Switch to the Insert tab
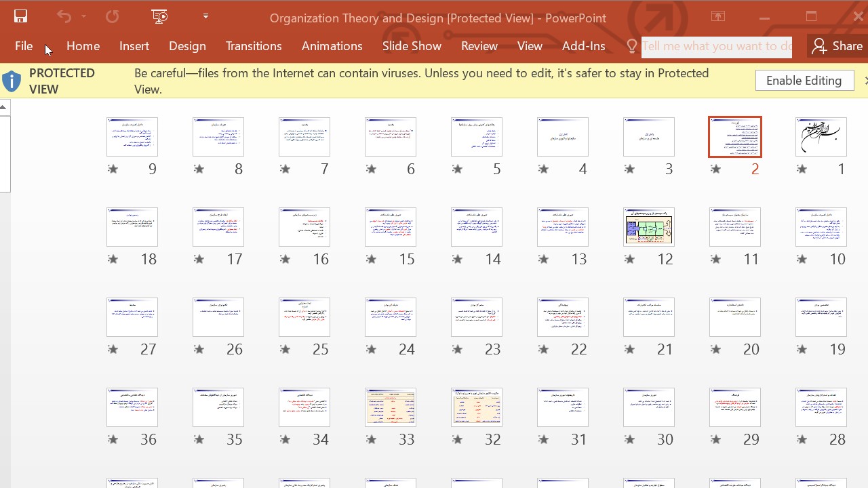Screen dimensions: 868x488 134,46
